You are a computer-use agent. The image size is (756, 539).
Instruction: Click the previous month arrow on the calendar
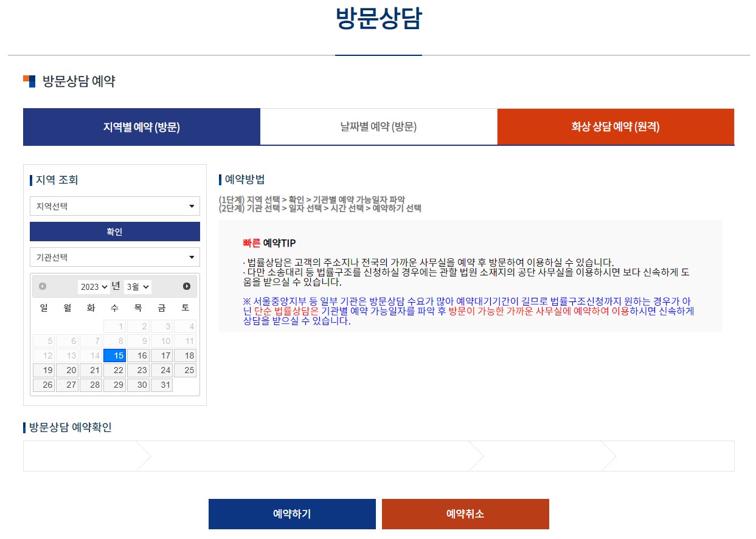[41, 286]
